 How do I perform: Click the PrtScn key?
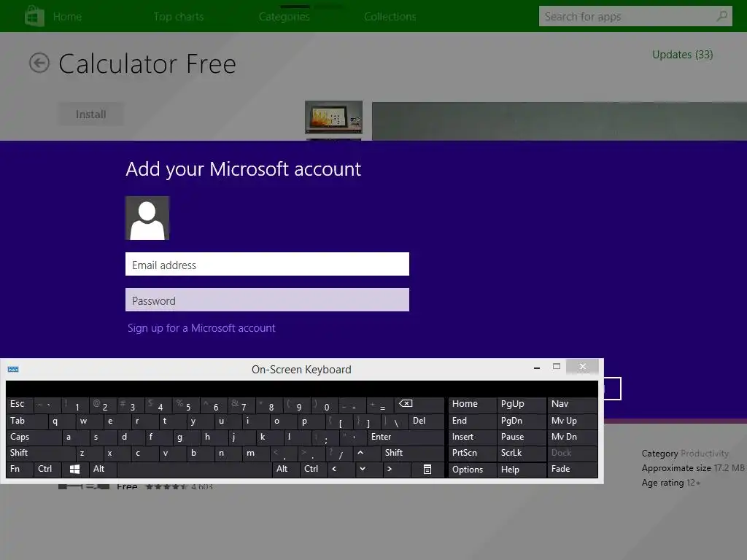coord(472,453)
